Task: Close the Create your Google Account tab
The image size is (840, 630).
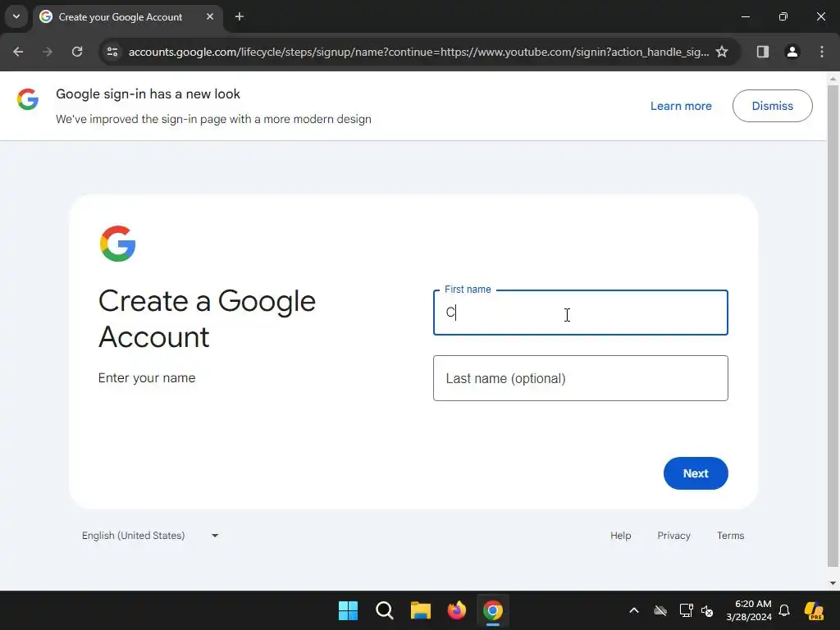Action: [x=210, y=16]
